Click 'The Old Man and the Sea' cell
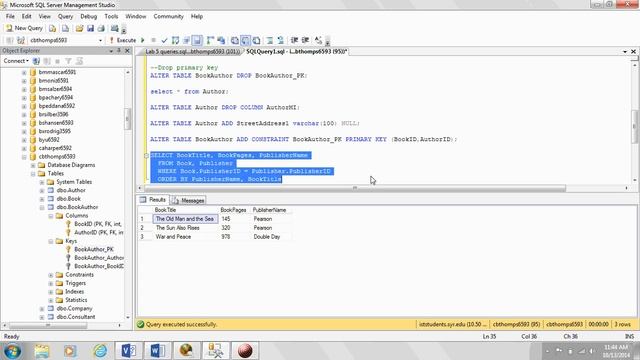 click(x=185, y=219)
